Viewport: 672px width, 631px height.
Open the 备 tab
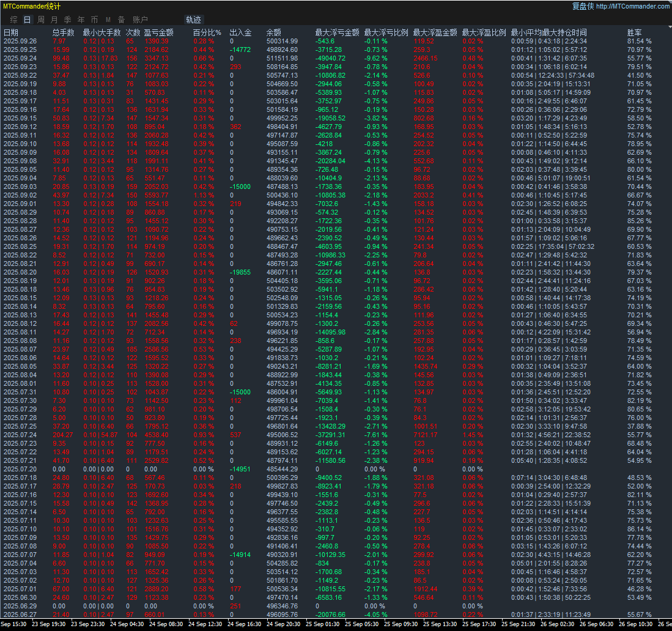[121, 20]
